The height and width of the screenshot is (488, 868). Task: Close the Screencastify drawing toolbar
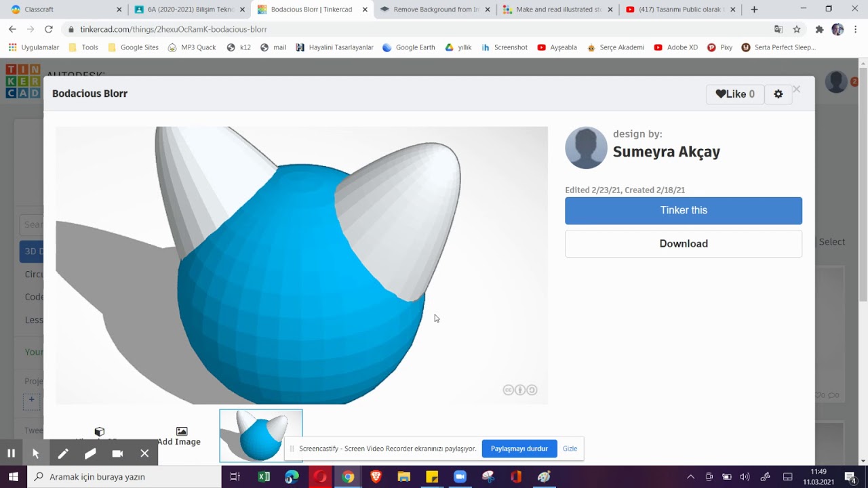pyautogui.click(x=144, y=453)
